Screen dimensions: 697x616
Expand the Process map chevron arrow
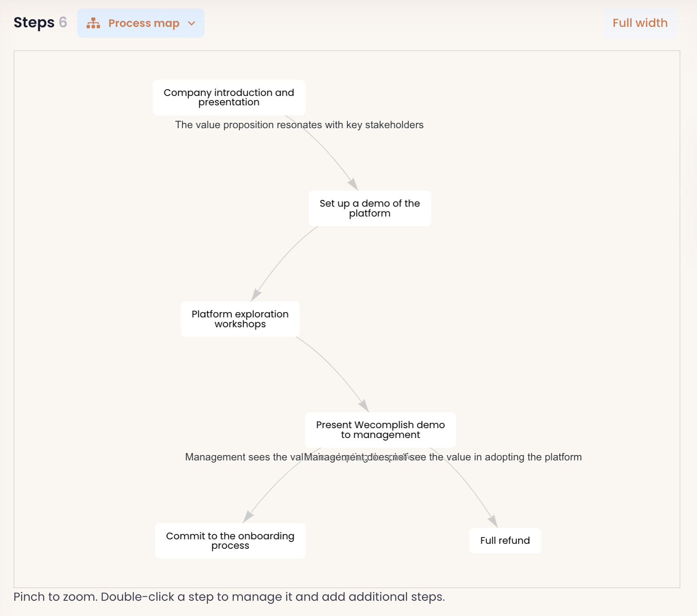(192, 23)
